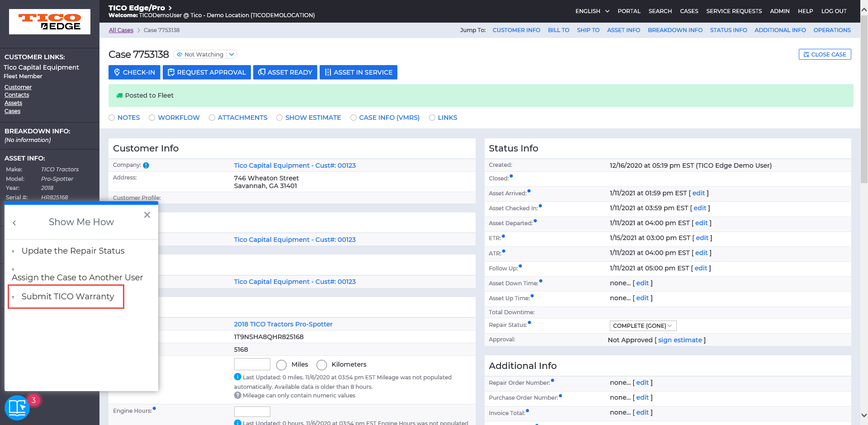Select the Notes radio option
868x425 pixels.
pos(112,118)
